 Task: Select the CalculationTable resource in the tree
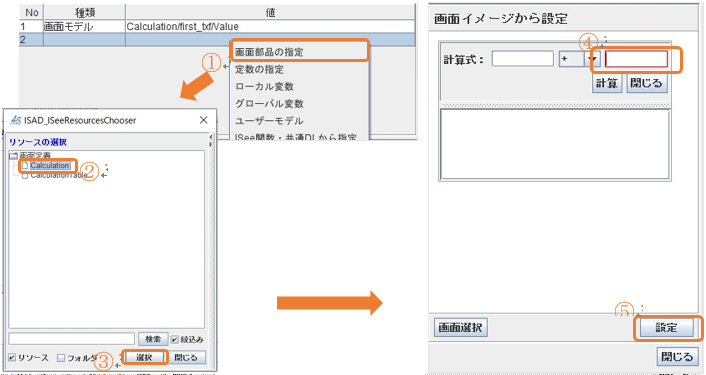click(x=59, y=175)
